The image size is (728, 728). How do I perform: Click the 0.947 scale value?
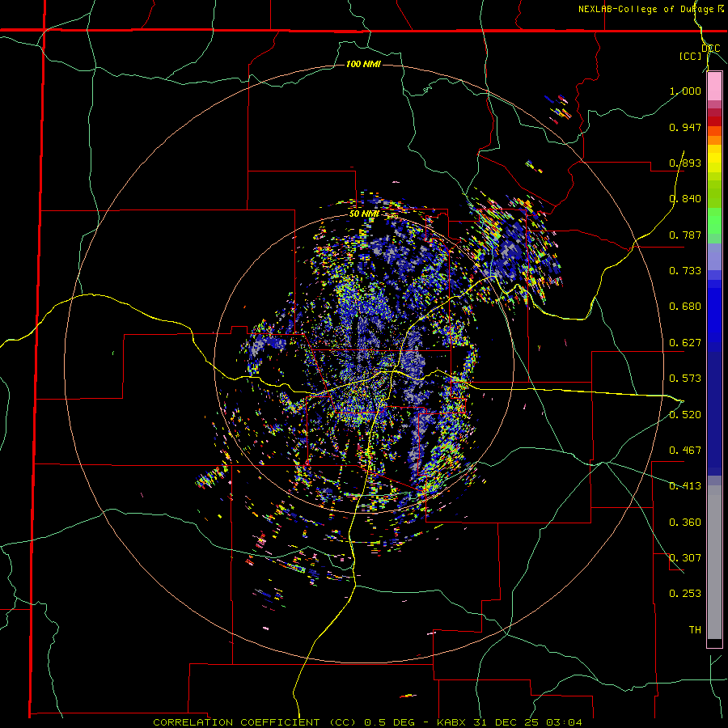tap(685, 127)
